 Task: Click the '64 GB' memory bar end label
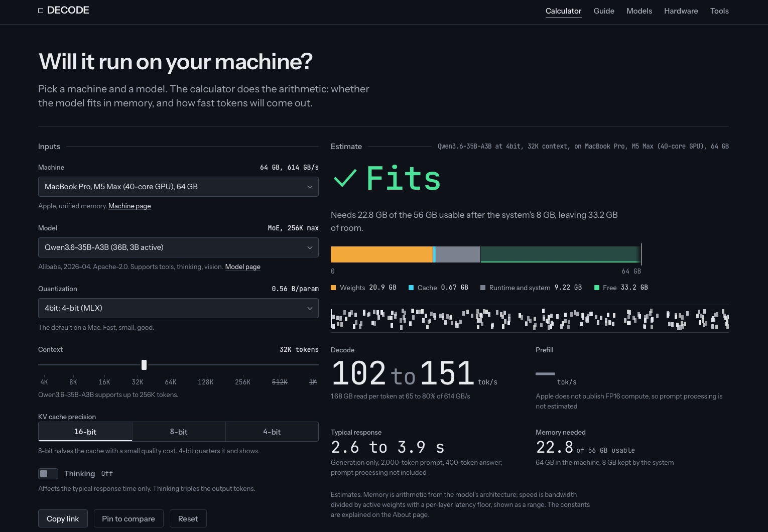(x=631, y=272)
